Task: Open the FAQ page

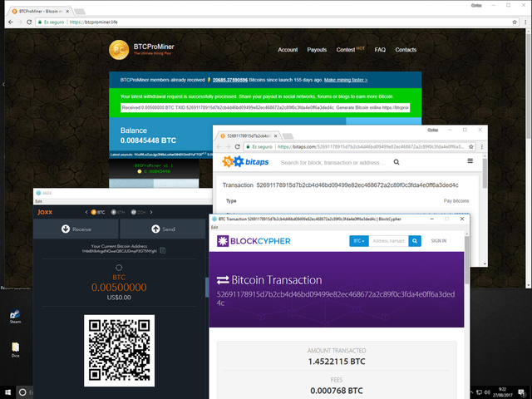Action: coord(380,50)
